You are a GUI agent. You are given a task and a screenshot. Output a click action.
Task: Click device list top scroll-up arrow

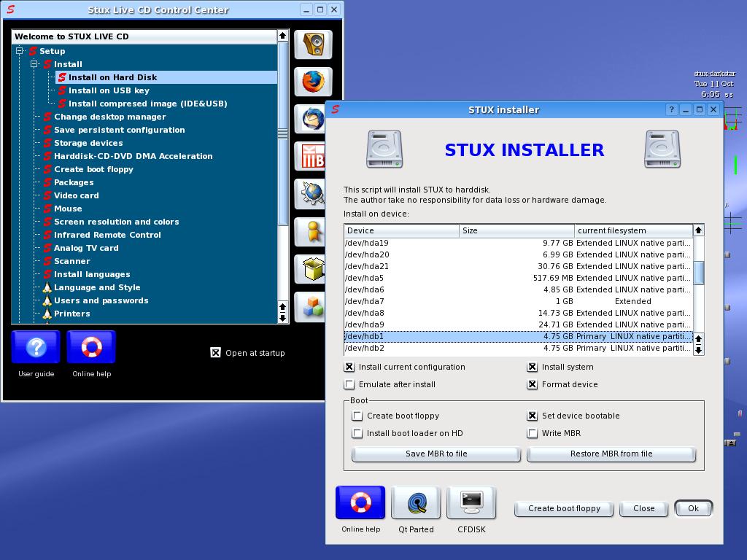click(x=698, y=230)
